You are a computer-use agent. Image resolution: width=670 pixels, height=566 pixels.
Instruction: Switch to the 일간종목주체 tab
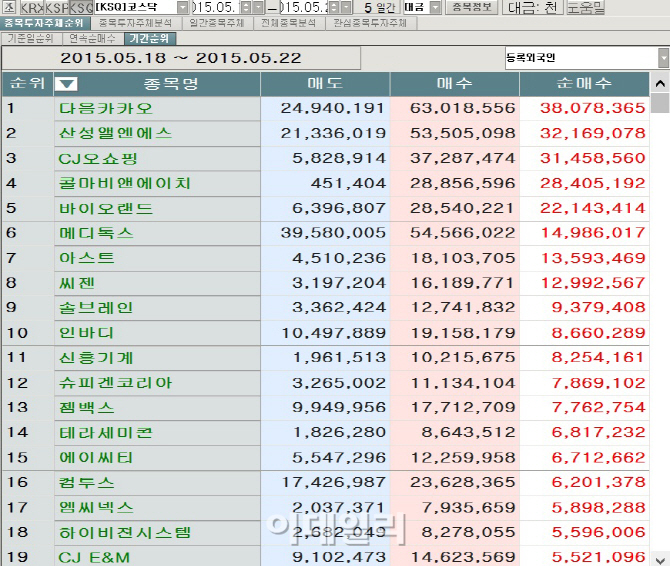click(x=217, y=23)
